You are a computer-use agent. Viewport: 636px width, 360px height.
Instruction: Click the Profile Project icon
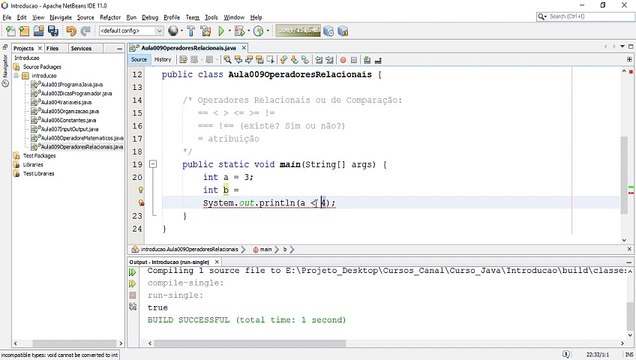[x=258, y=31]
